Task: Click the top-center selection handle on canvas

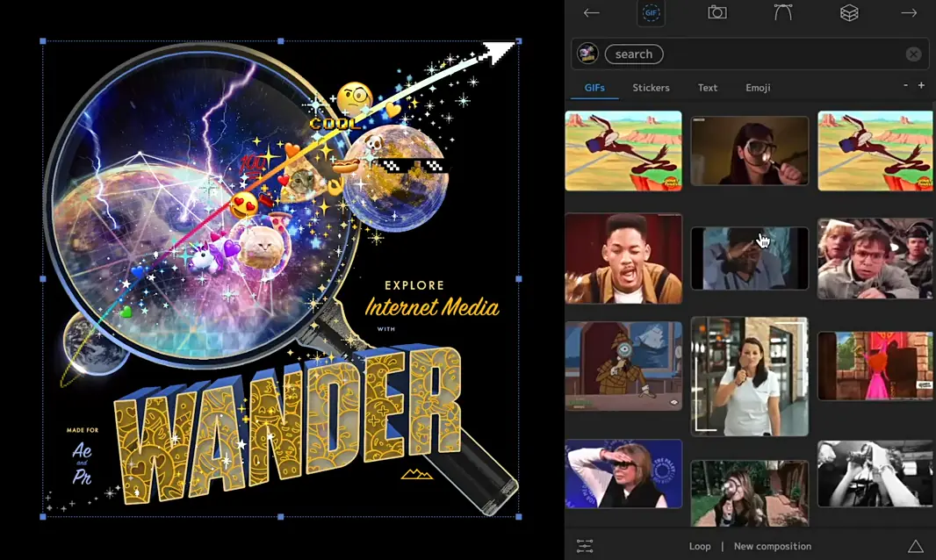Action: 281,41
